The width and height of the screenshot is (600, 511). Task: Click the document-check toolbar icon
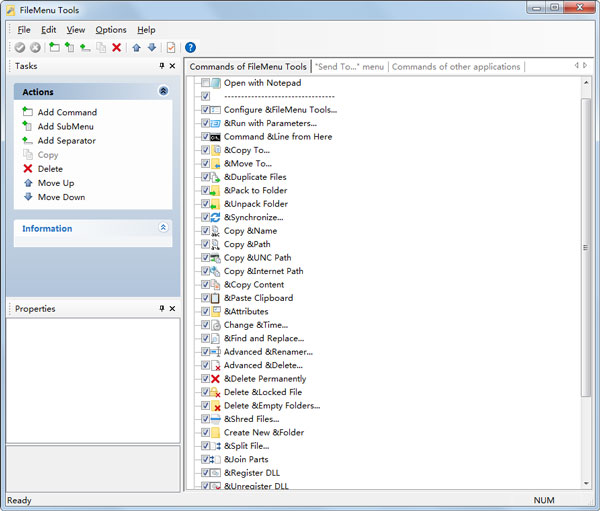[171, 47]
